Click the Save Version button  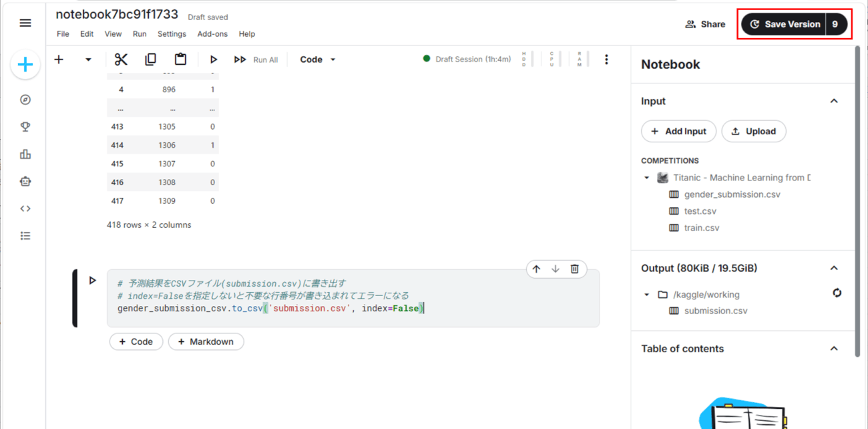pyautogui.click(x=784, y=24)
